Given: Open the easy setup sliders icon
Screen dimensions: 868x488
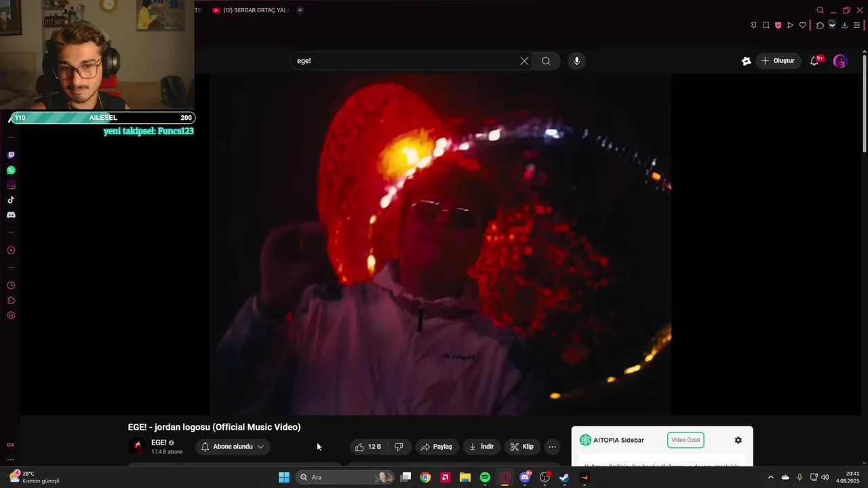Looking at the screenshot, I should pos(856,25).
